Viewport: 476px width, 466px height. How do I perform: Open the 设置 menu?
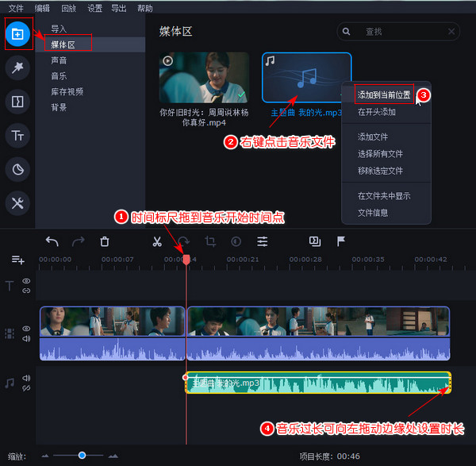(x=95, y=8)
